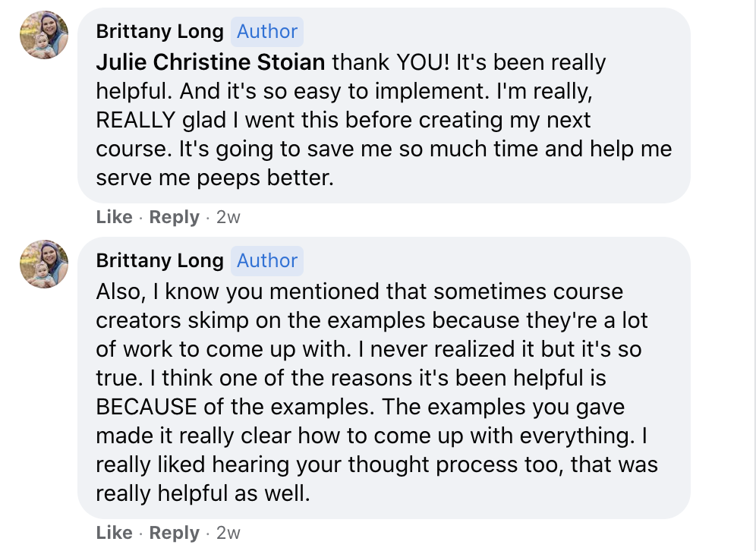
Task: Like the comment ending 'really helpful as well'
Action: [x=115, y=533]
